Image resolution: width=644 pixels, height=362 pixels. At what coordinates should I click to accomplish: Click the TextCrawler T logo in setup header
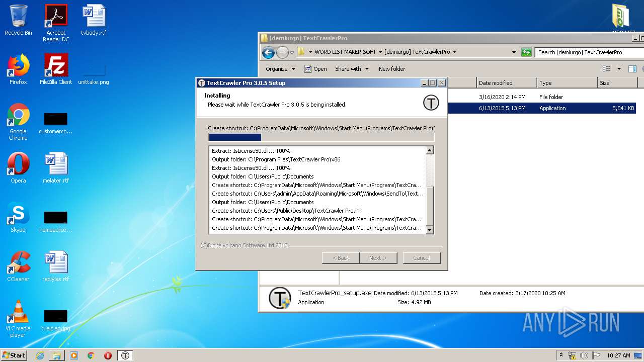pyautogui.click(x=431, y=103)
